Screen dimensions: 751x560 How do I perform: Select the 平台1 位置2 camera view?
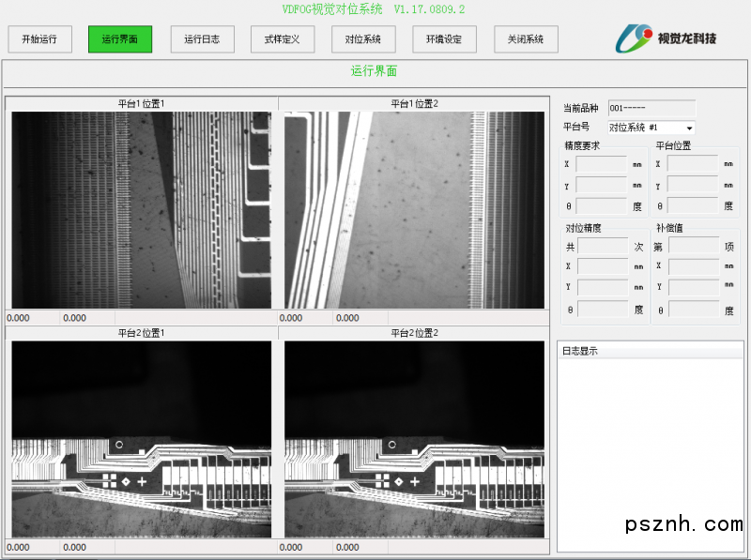tap(414, 210)
